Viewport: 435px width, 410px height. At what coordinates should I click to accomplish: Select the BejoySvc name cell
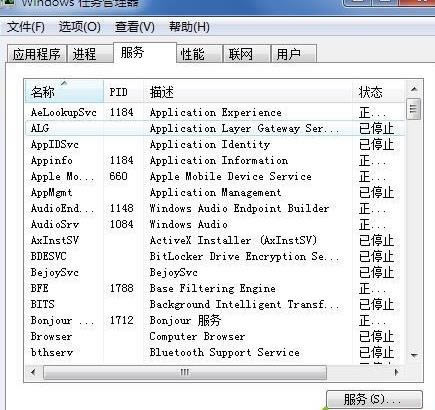click(55, 272)
